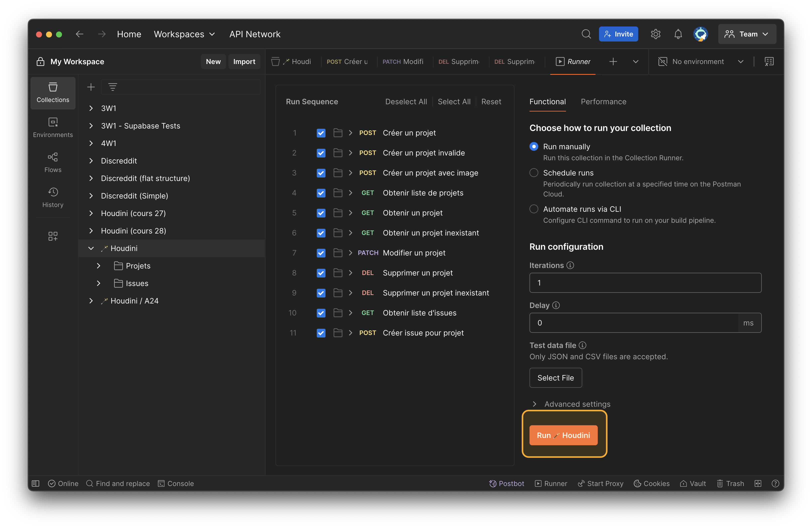Uncheck Supprimer un projet inexistant
Screen dimensions: 812x528
pyautogui.click(x=321, y=293)
